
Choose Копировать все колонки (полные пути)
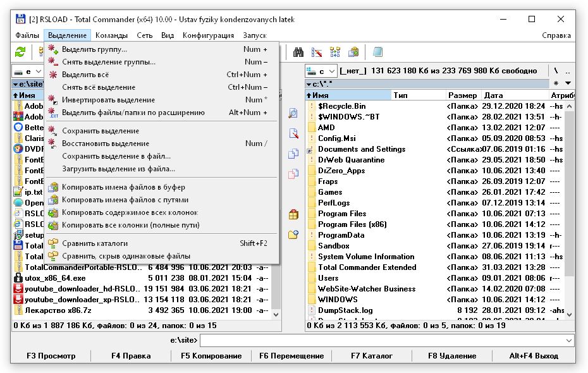162,225
